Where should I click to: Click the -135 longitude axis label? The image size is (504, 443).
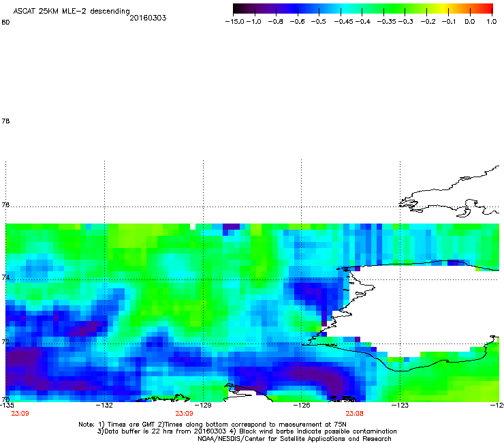7,405
